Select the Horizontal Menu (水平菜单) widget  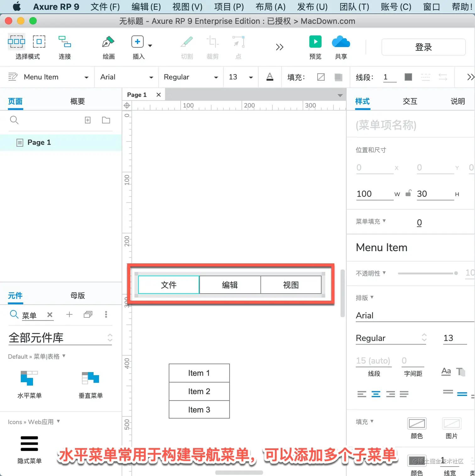coord(29,385)
